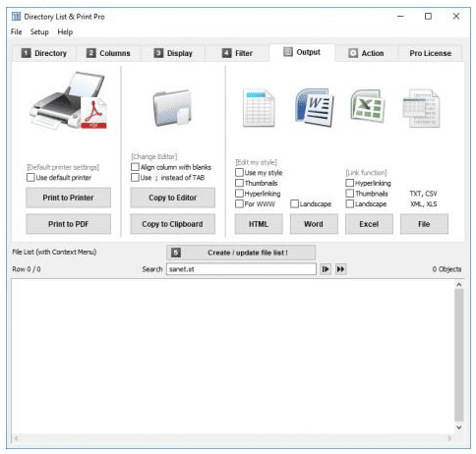Open Default printer settings link

(63, 167)
